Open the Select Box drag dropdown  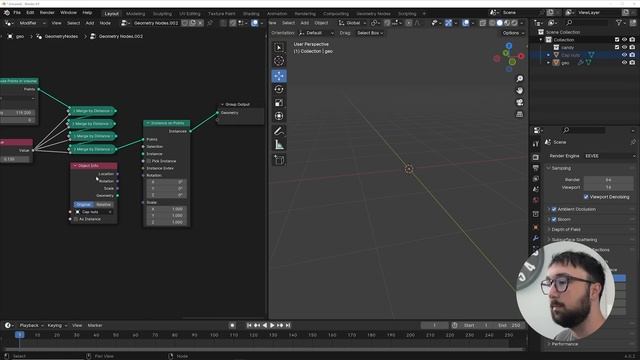370,33
